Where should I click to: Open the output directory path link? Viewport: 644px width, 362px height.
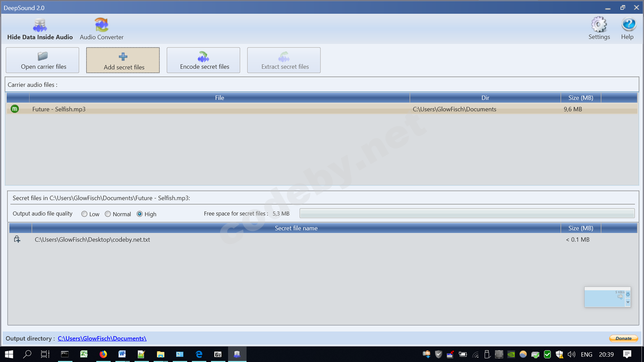point(102,339)
